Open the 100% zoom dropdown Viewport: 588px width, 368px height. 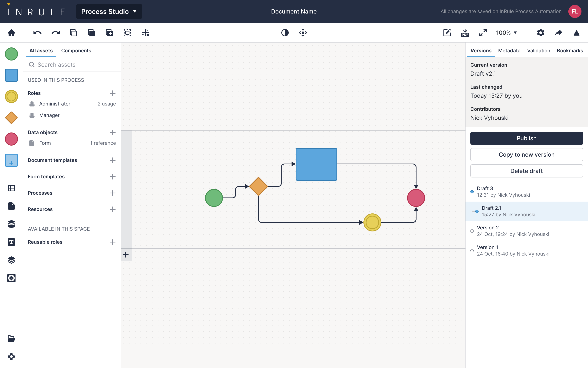506,33
